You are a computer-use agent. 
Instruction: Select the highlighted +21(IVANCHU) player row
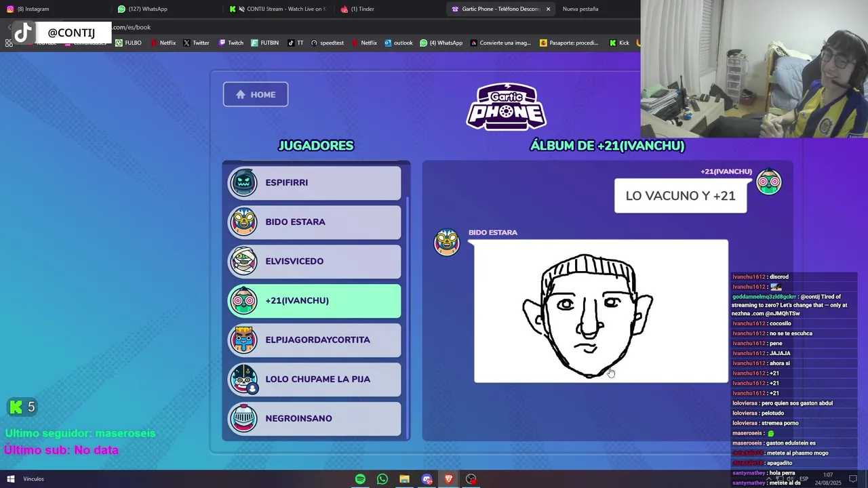click(x=315, y=301)
